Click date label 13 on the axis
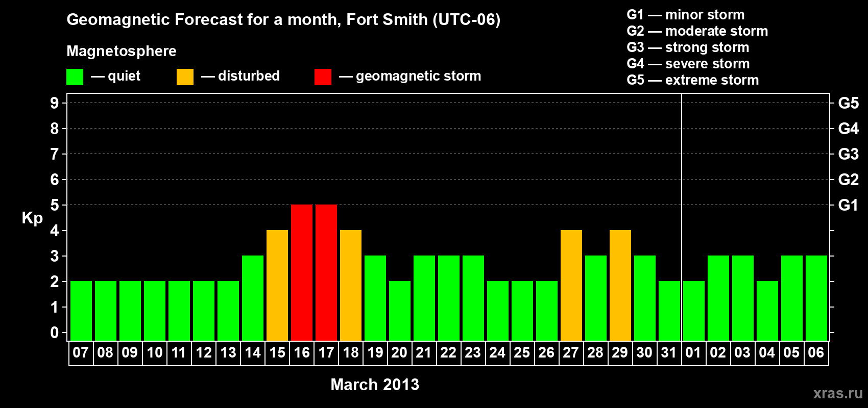868x408 pixels. tap(228, 352)
